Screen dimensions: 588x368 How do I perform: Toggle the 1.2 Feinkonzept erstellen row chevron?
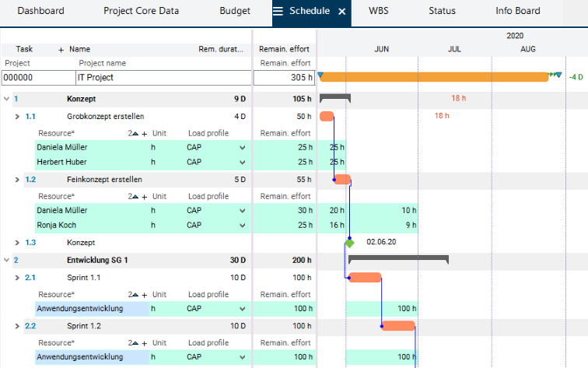(x=17, y=180)
